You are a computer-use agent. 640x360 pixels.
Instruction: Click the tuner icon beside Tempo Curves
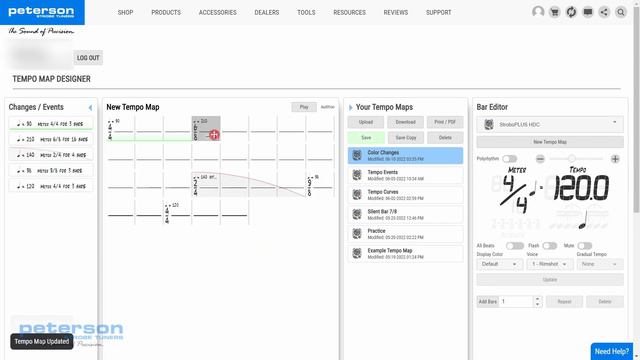coord(357,194)
